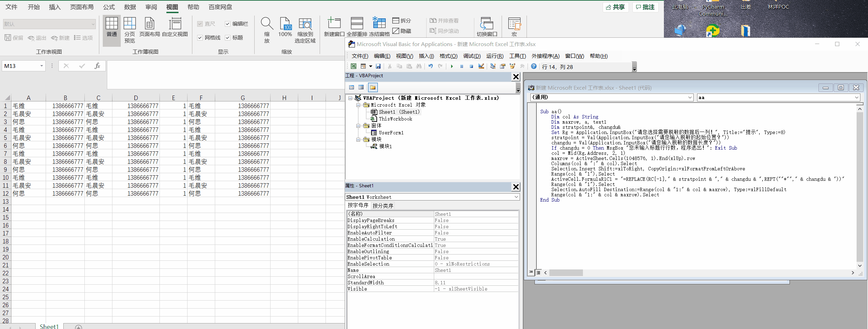Click the 批注 (Comments) button
Viewport: 868px width, 329px height.
point(646,7)
